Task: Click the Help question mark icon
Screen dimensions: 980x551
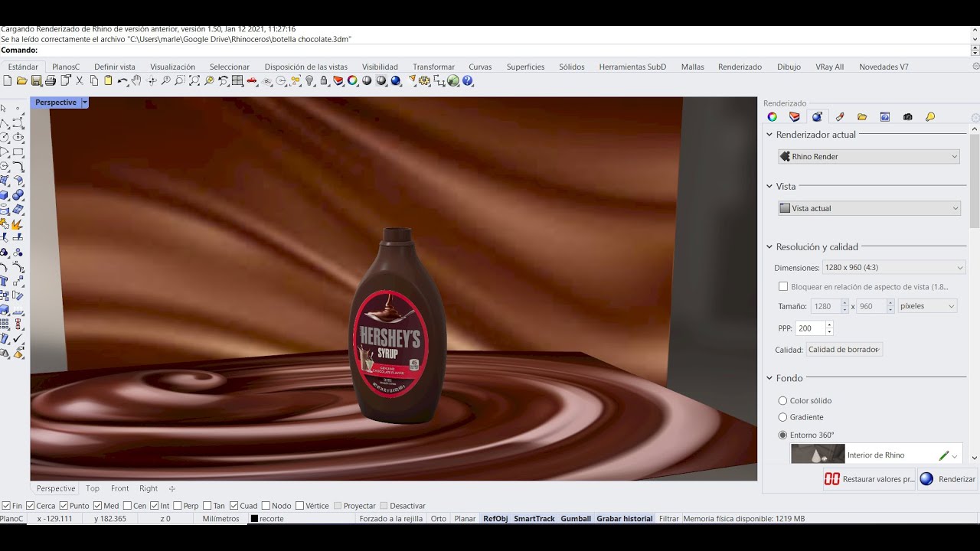Action: pyautogui.click(x=467, y=80)
